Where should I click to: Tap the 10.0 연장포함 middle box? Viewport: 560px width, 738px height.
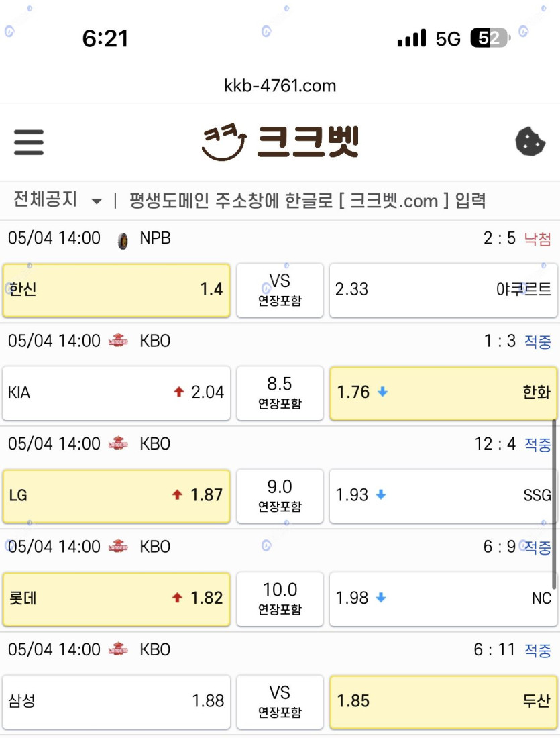(x=280, y=598)
